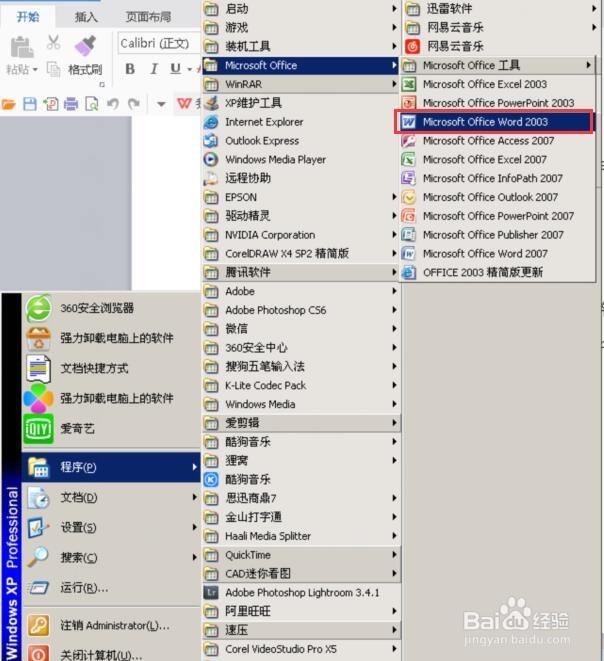
Task: Open the QuickTime folder
Action: [300, 555]
